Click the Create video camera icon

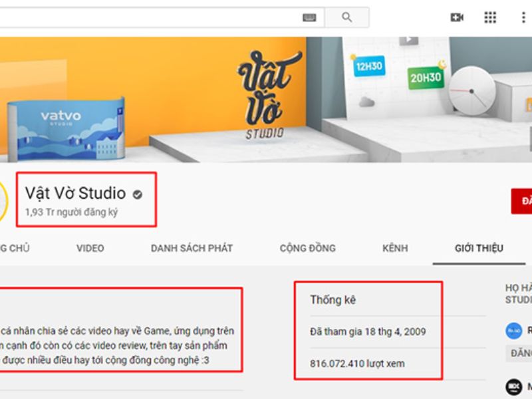pyautogui.click(x=456, y=17)
